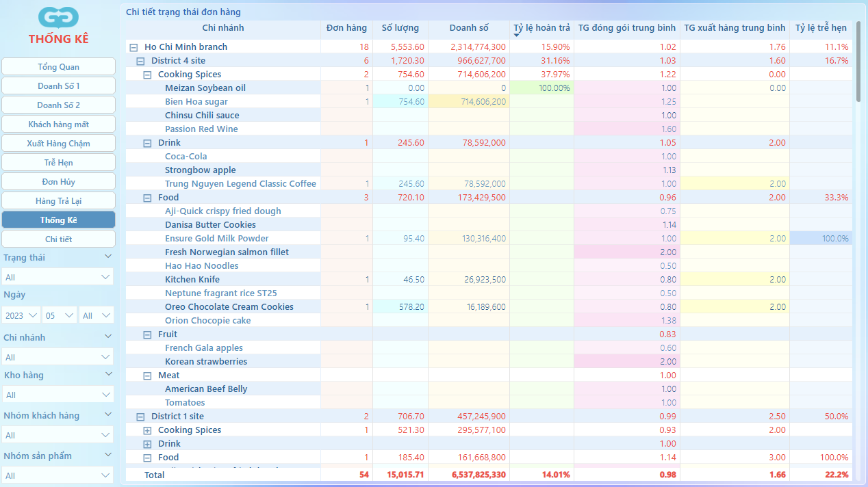Click TG đóng gói trung bình header
Screen dimensions: 868x487
[627, 28]
